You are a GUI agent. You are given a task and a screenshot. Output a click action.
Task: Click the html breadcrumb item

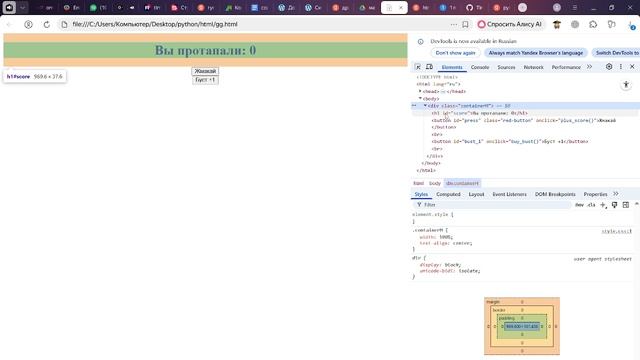(x=418, y=183)
